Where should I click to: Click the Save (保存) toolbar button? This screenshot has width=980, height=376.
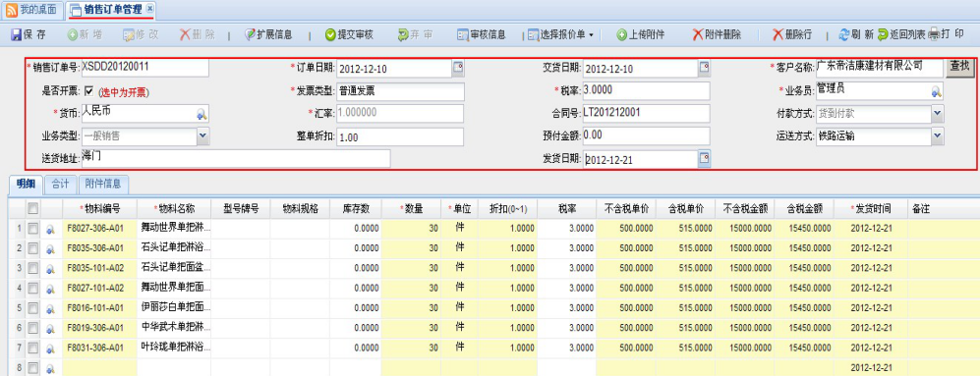(29, 35)
